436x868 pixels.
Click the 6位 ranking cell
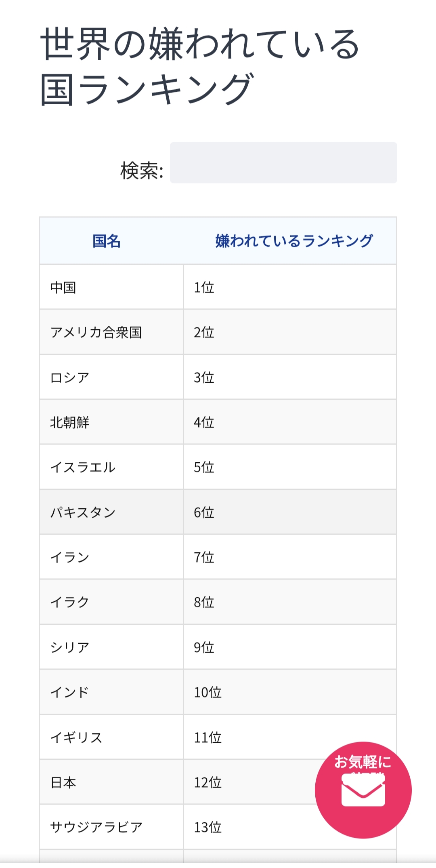(204, 512)
